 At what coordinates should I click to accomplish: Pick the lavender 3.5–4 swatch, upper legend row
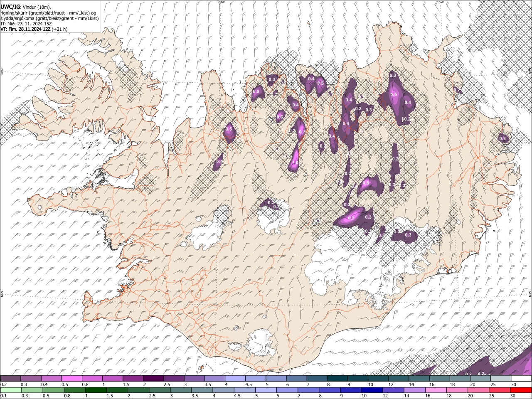[214, 378]
